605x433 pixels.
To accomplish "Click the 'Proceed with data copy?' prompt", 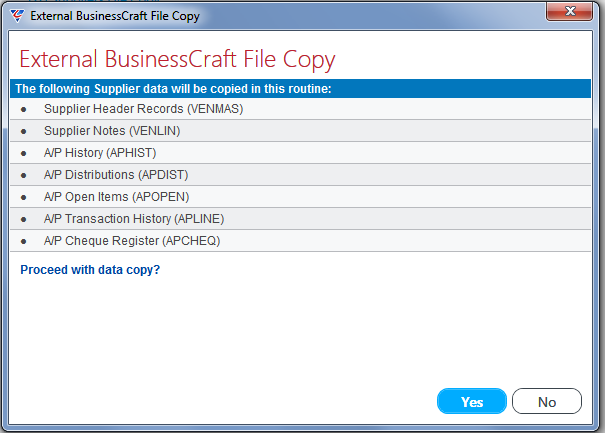I will pyautogui.click(x=90, y=270).
